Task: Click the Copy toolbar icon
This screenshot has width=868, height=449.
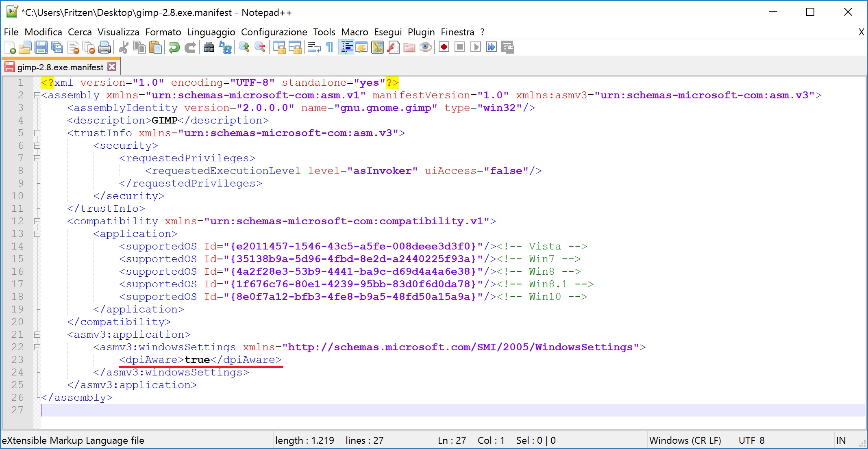Action: [139, 48]
